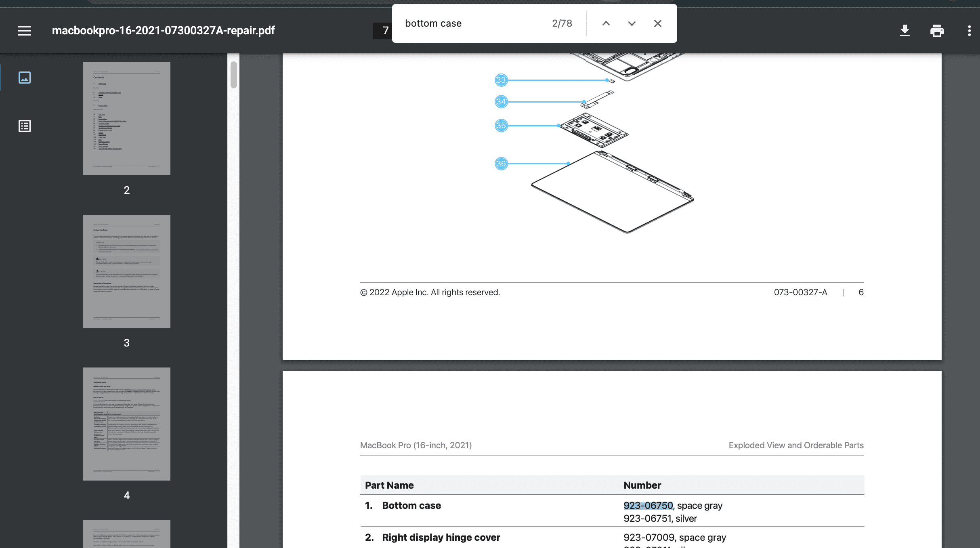Open page 2 thumbnail
Image resolution: width=980 pixels, height=548 pixels.
pyautogui.click(x=127, y=119)
